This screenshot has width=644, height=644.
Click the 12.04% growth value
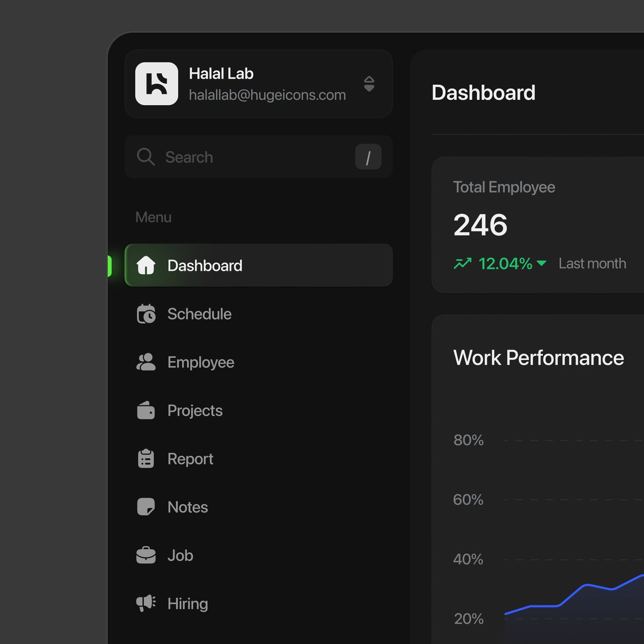pos(505,264)
